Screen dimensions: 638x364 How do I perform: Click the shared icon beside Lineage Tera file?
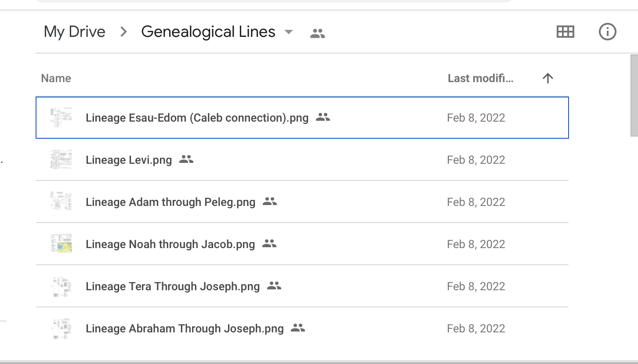point(275,285)
